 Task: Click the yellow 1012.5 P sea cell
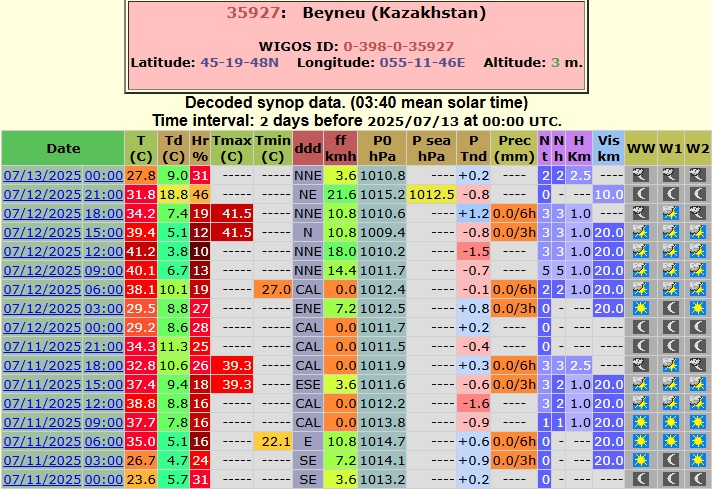pos(432,194)
